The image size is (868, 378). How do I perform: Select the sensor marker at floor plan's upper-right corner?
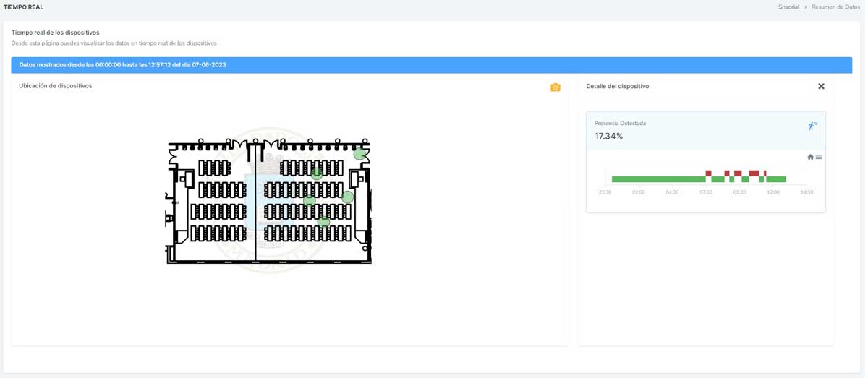tap(359, 154)
